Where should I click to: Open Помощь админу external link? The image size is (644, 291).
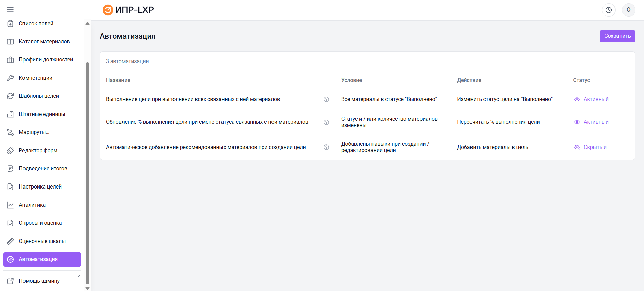pos(39,281)
